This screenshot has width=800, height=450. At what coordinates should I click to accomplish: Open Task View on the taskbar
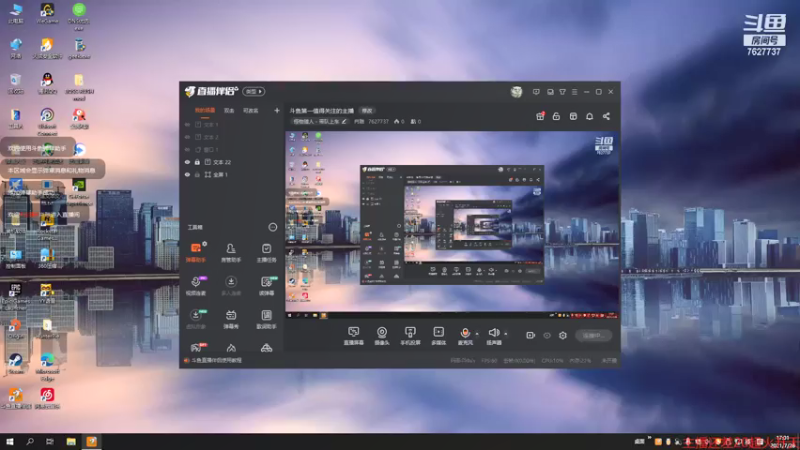point(49,441)
